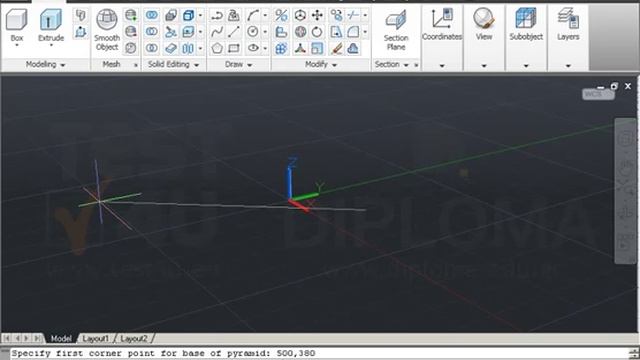Click the Separate solids icon
This screenshot has height=360, width=640.
tap(188, 48)
